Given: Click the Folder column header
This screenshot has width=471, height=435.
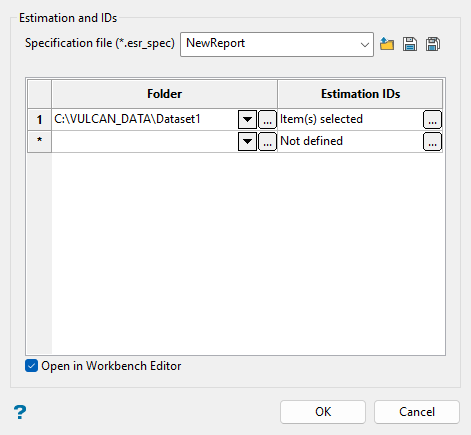Looking at the screenshot, I should point(164,94).
